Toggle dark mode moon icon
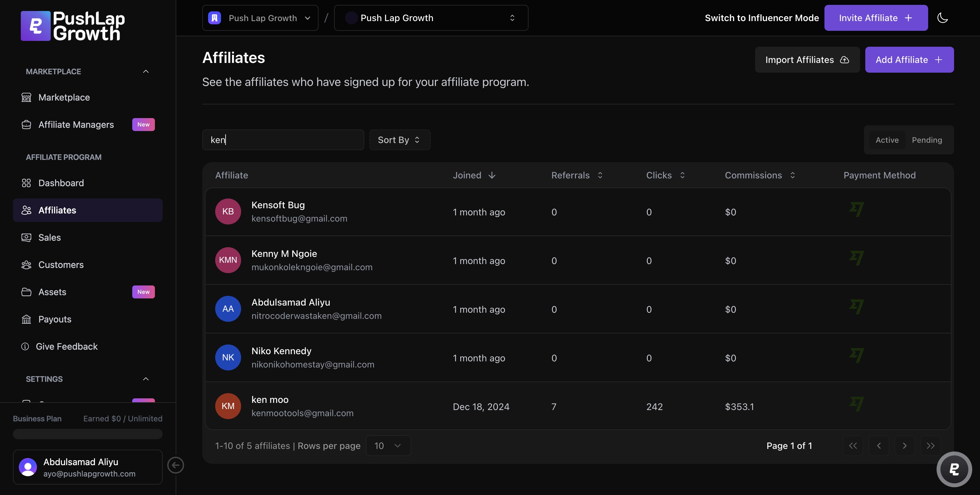This screenshot has width=980, height=495. tap(942, 18)
